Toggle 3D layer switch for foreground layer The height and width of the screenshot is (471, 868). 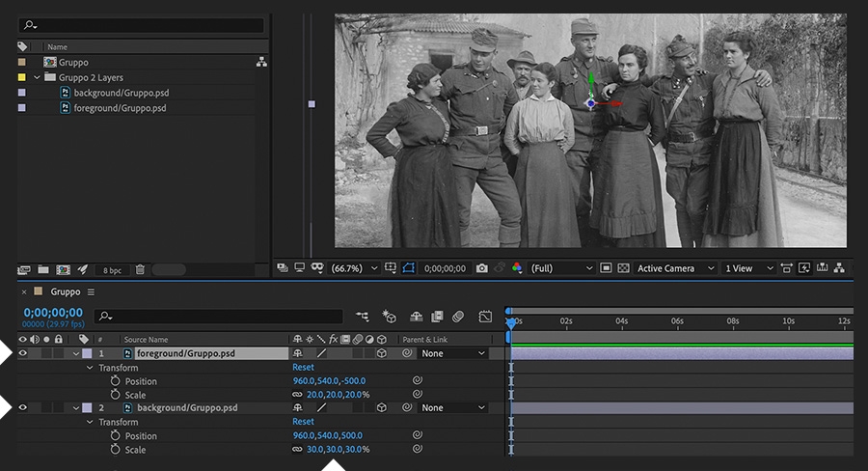381,353
